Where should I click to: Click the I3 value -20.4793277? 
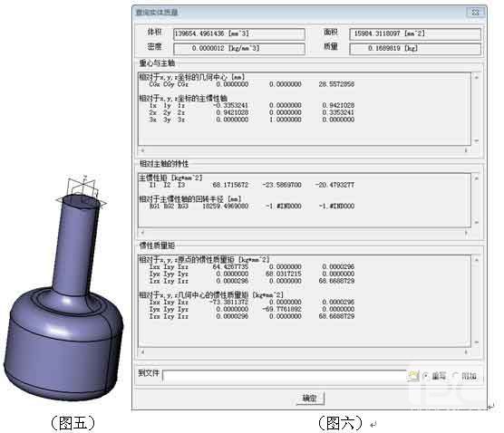(x=334, y=185)
